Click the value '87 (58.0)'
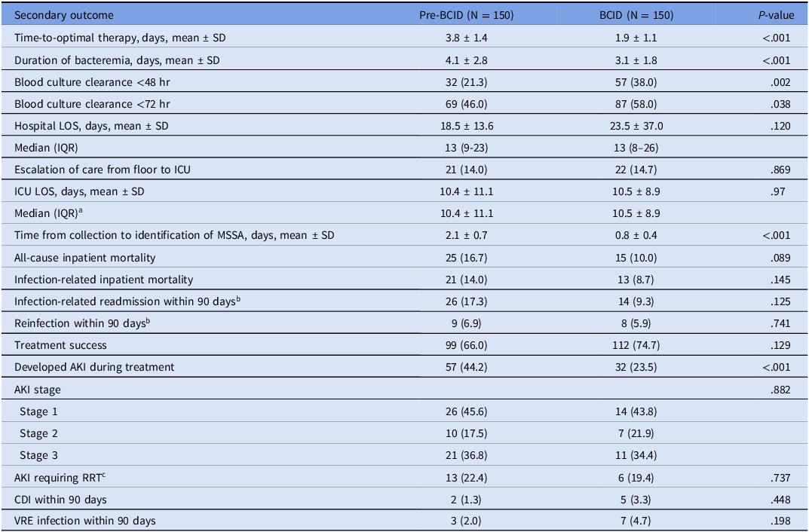This screenshot has width=809, height=532. coord(636,104)
